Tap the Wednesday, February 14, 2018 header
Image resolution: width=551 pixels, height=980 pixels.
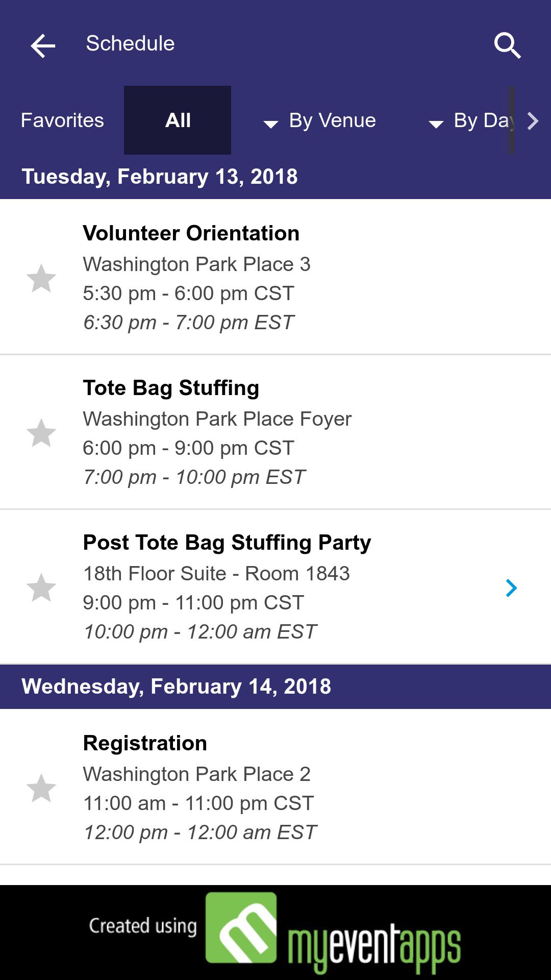(177, 687)
